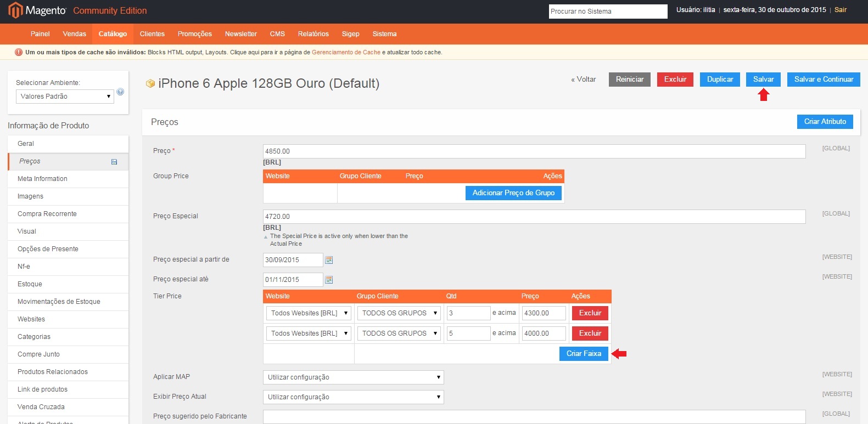Click product box icon beside title
This screenshot has width=868, height=424.
[x=150, y=83]
